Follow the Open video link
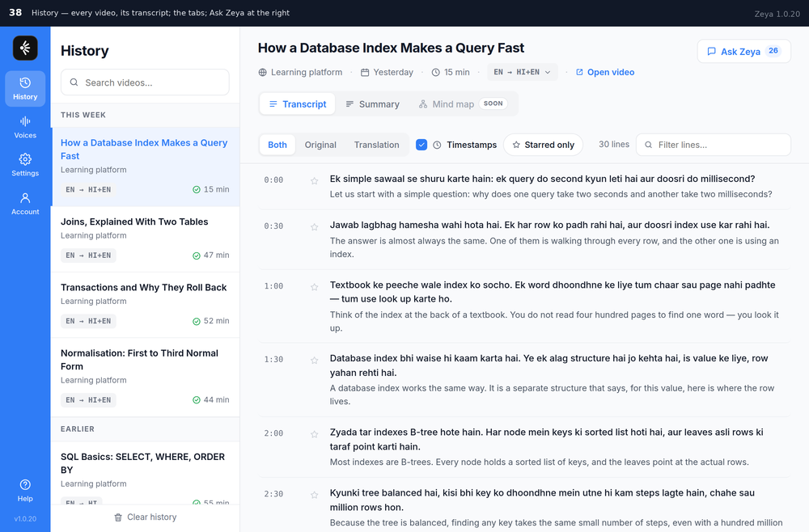Image resolution: width=809 pixels, height=532 pixels. 605,72
